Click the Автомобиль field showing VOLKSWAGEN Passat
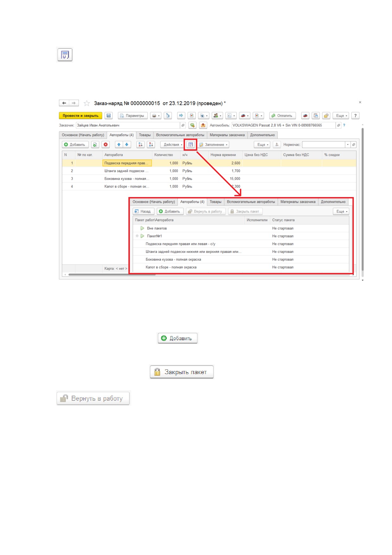The image size is (392, 555). [x=283, y=125]
